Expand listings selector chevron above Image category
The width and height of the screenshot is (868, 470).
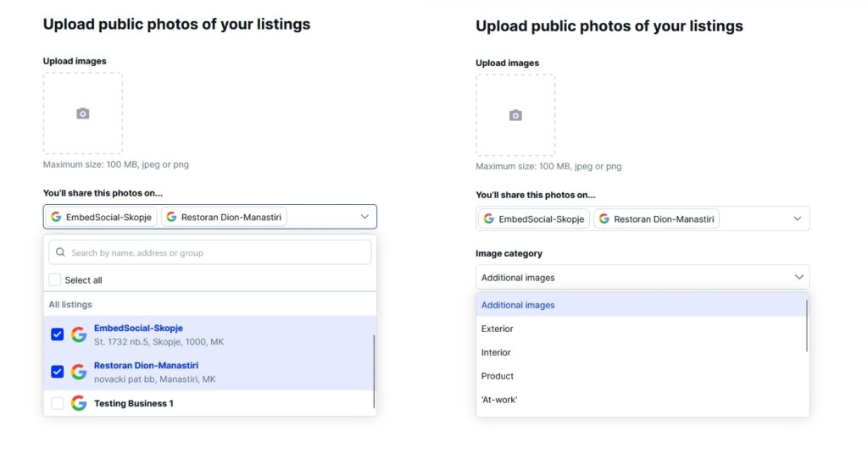(x=797, y=218)
